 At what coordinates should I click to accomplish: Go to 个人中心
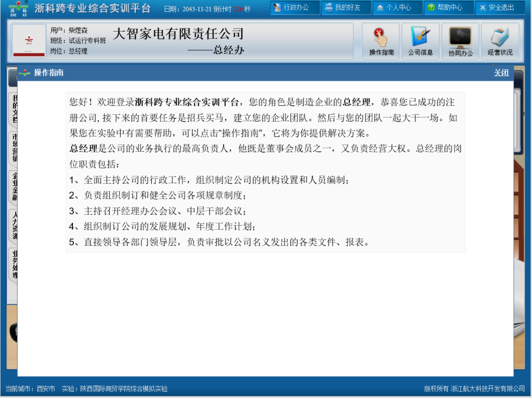click(x=398, y=7)
